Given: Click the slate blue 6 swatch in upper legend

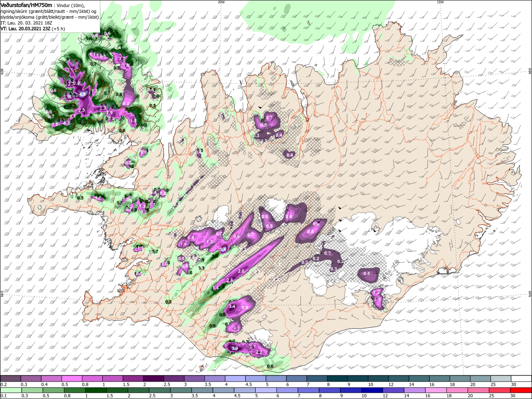Looking at the screenshot, I should click(296, 379).
